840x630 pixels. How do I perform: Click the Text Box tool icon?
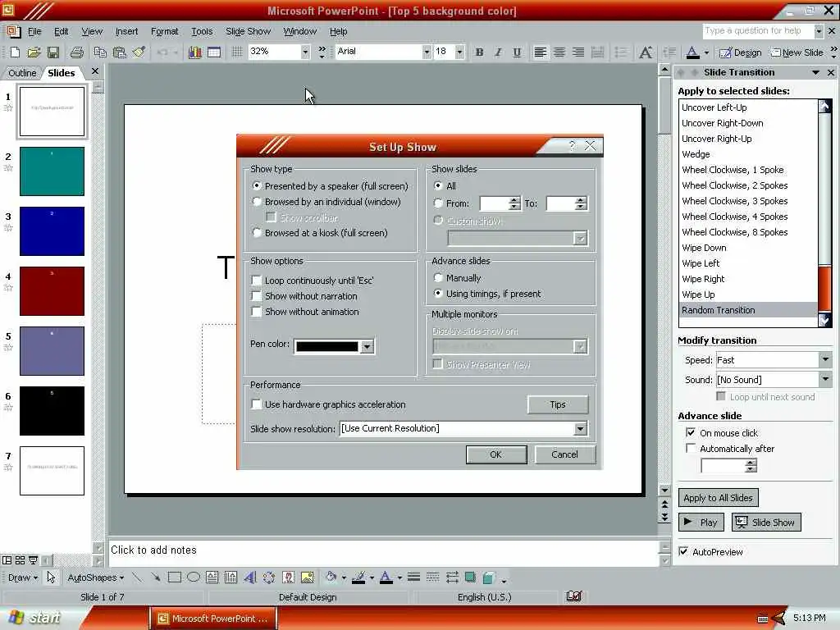point(212,577)
